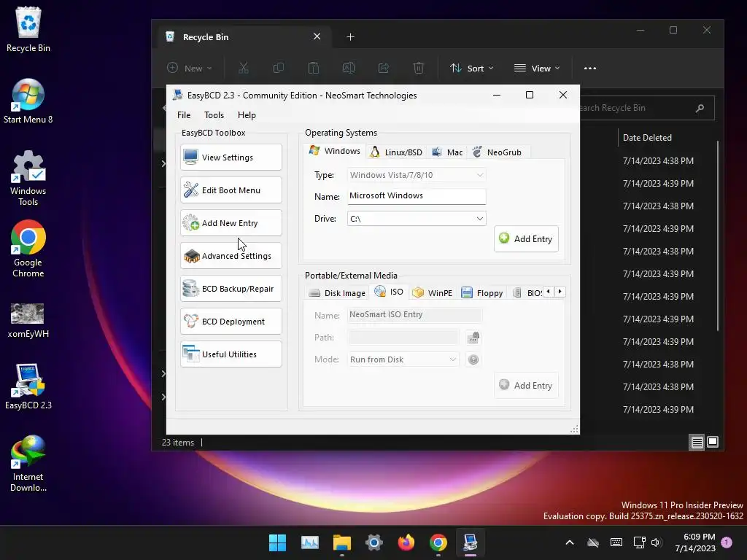This screenshot has height=560, width=747.
Task: Click the Rename icon in Recycle Bin toolbar
Action: tap(348, 68)
